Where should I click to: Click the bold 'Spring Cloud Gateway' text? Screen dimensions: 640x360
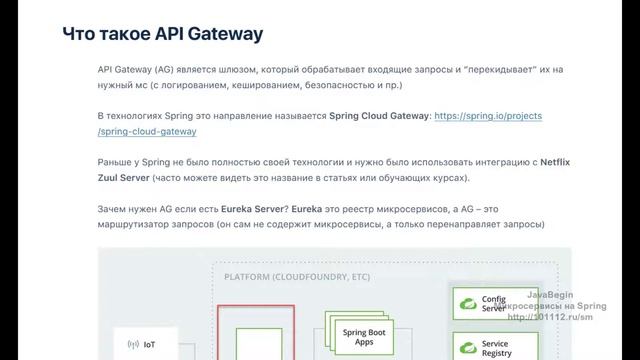378,116
